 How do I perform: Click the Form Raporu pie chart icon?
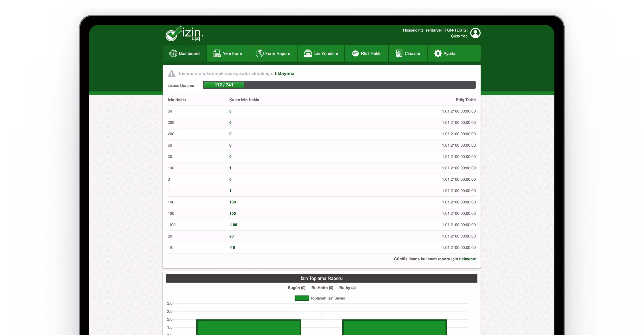(260, 54)
